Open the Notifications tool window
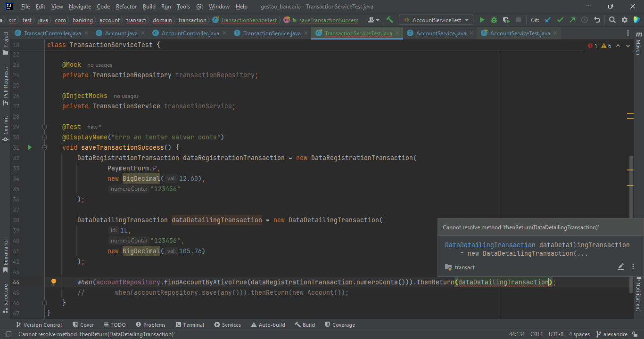 (638, 293)
